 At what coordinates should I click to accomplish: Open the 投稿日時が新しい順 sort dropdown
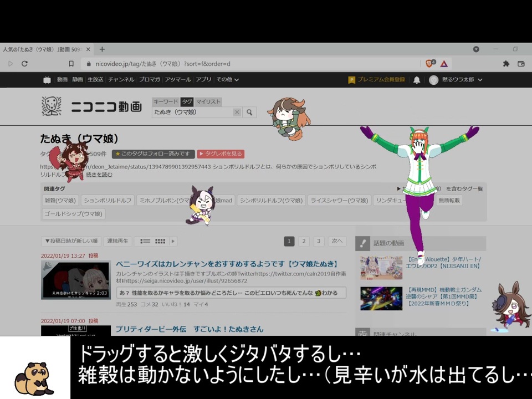point(71,241)
